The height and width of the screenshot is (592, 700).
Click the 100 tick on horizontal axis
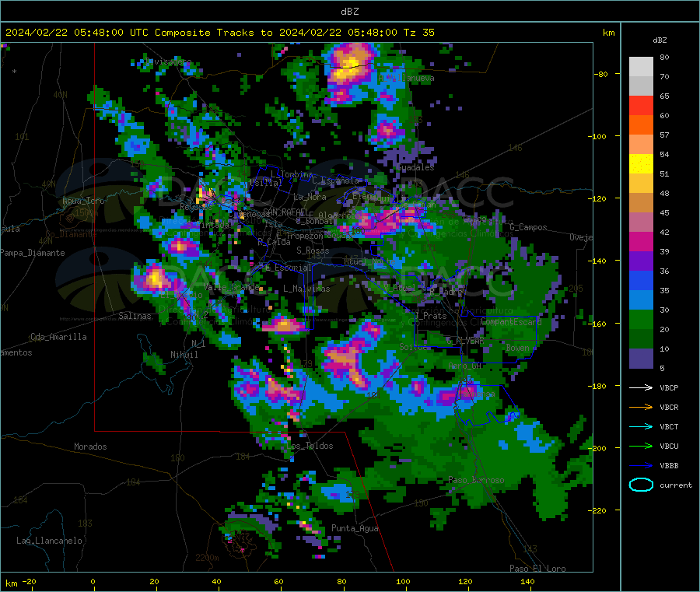tap(403, 581)
